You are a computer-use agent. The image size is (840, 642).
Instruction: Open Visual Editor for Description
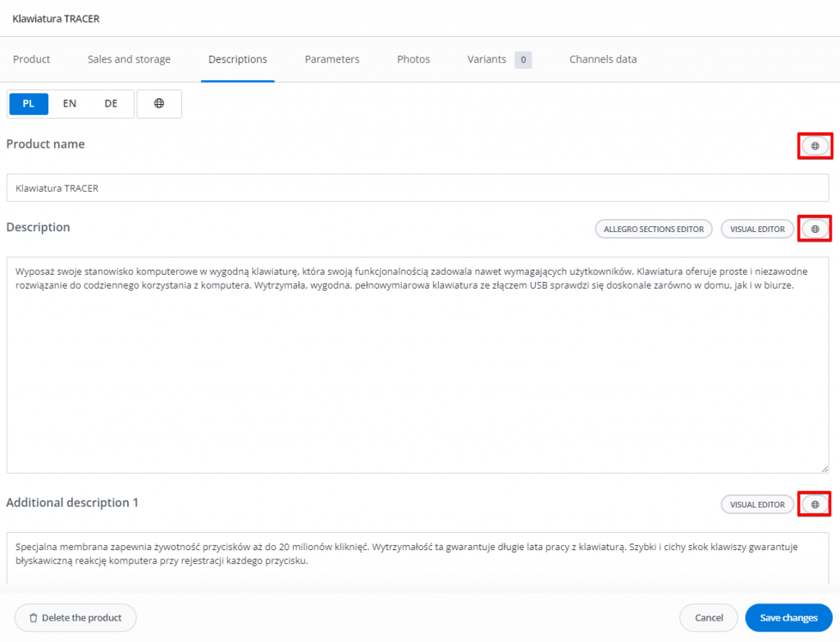757,229
